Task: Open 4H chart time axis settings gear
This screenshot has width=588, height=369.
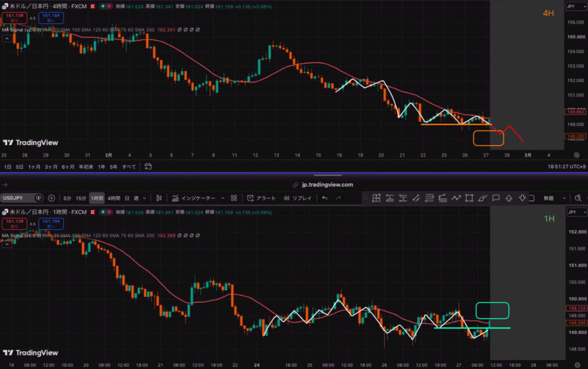Action: pos(577,155)
